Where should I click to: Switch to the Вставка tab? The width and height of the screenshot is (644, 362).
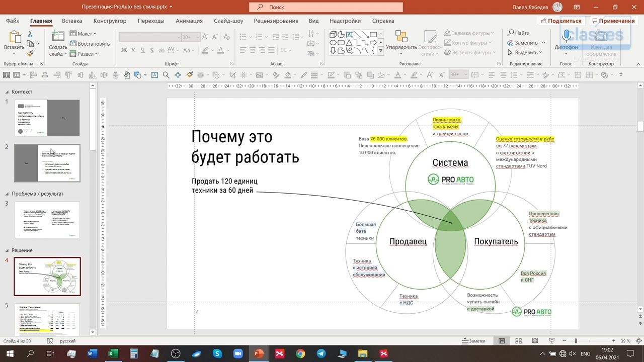click(72, 21)
